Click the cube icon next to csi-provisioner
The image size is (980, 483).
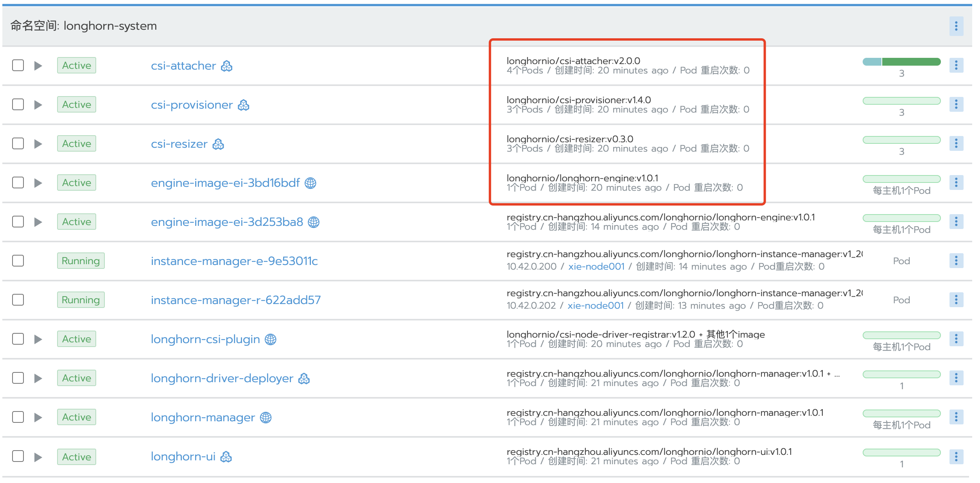(x=243, y=104)
